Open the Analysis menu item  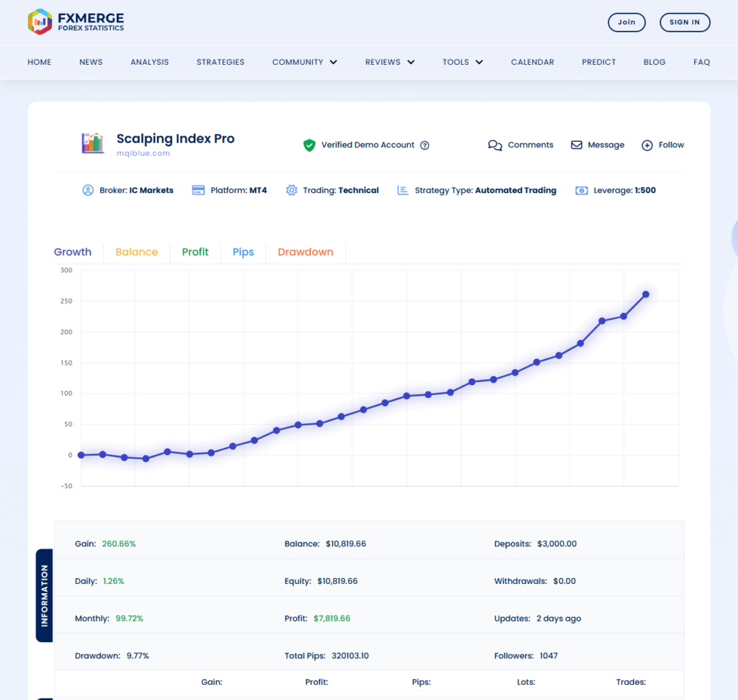tap(150, 62)
